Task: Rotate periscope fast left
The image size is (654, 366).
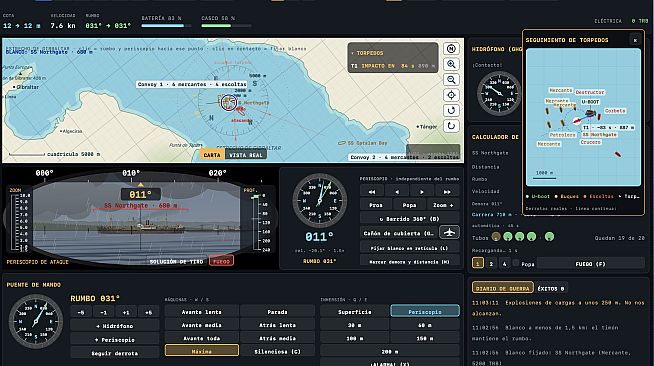Action: coord(372,192)
